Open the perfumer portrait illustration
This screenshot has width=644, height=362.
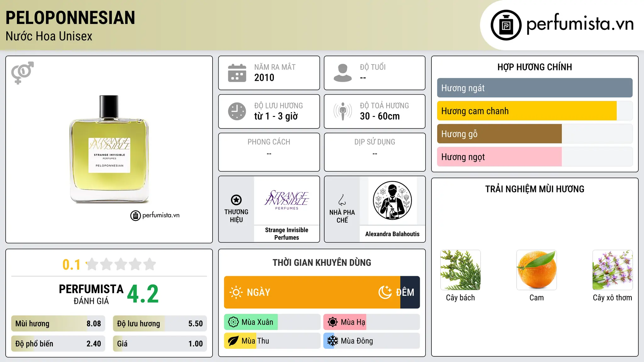pos(392,200)
